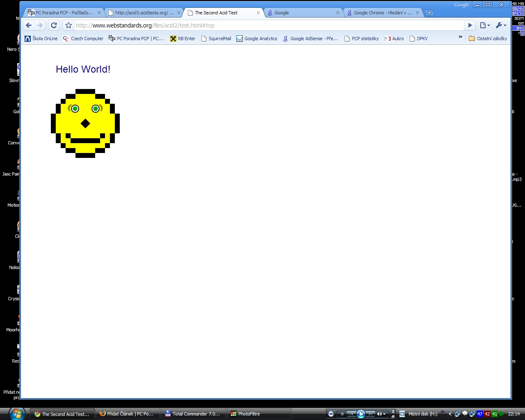Switch to acid3.acidtests.org tab

pos(144,13)
